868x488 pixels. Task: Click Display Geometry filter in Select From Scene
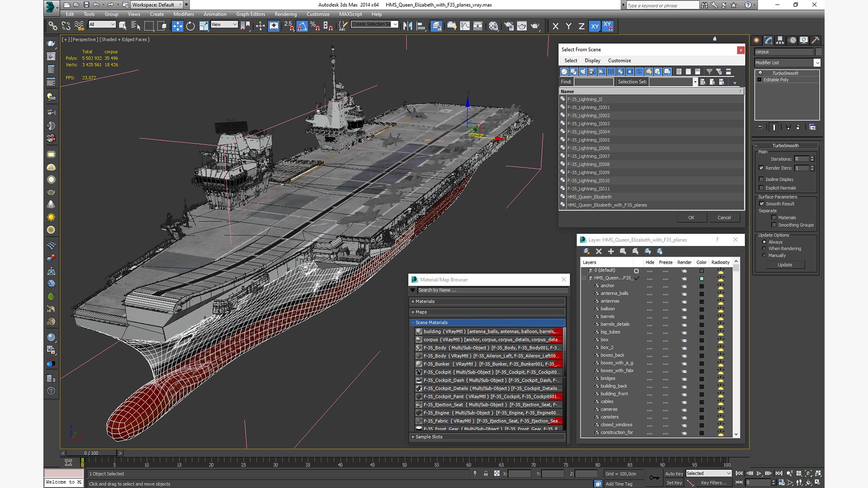click(564, 71)
